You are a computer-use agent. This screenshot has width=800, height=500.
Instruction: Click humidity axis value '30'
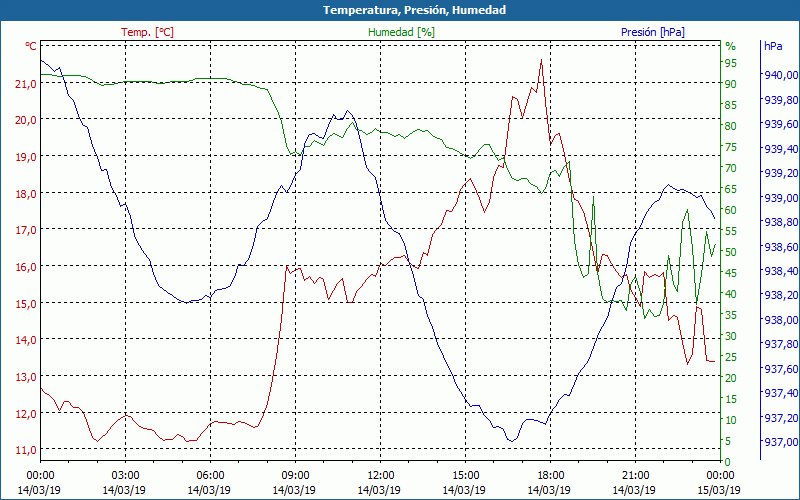point(731,336)
